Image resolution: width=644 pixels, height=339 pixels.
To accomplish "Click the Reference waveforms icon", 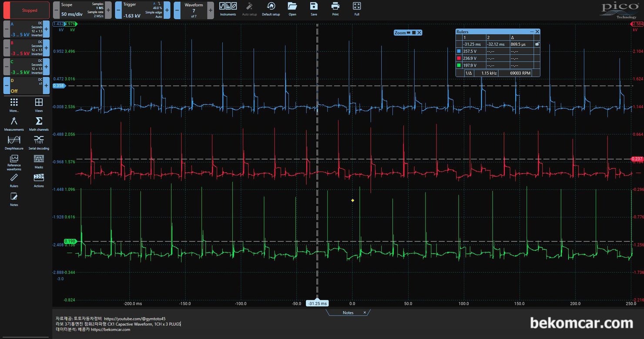I will coord(14,162).
